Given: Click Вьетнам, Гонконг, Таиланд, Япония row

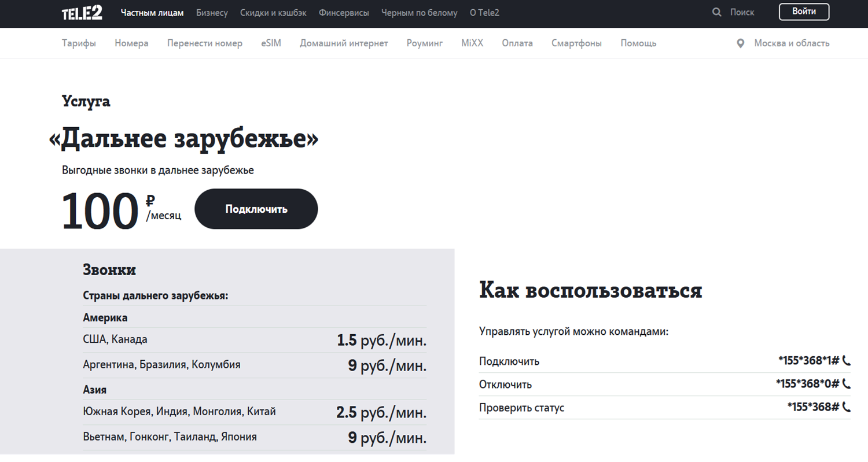Looking at the screenshot, I should (x=255, y=437).
